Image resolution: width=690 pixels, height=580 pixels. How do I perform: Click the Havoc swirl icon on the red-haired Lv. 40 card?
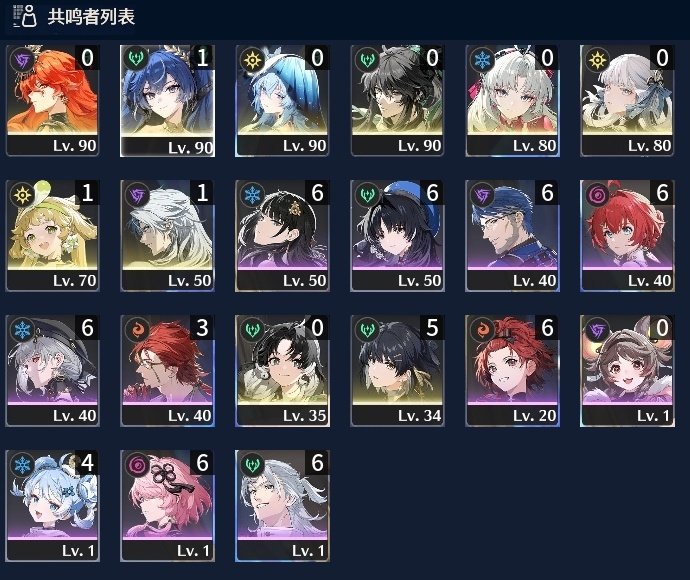[x=597, y=195]
